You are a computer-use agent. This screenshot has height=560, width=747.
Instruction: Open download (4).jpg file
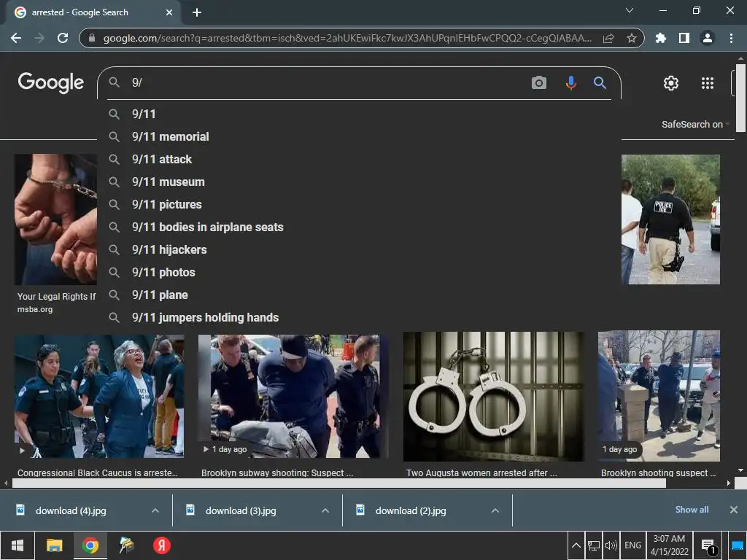71,510
